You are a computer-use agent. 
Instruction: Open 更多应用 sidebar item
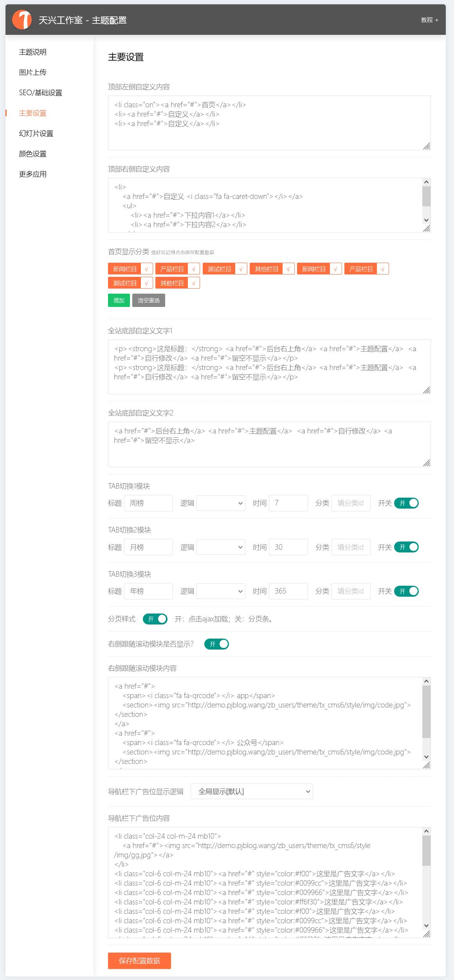(x=33, y=174)
